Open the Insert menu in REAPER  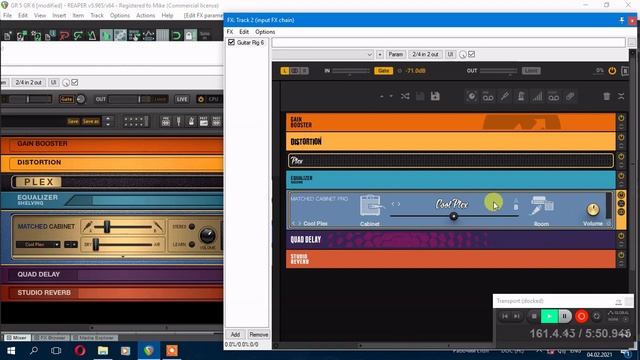click(59, 16)
